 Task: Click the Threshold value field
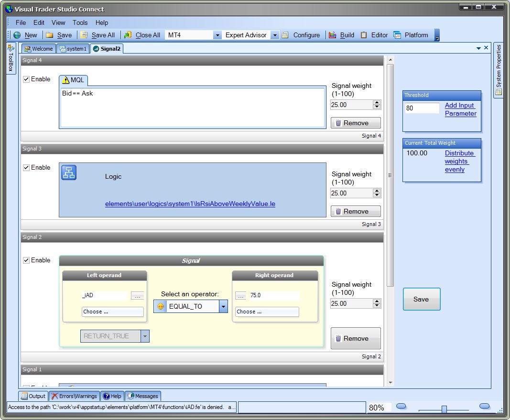[422, 108]
